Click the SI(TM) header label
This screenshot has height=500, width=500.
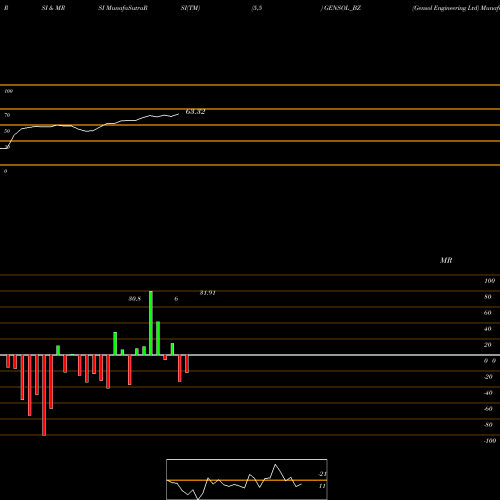coord(190,8)
